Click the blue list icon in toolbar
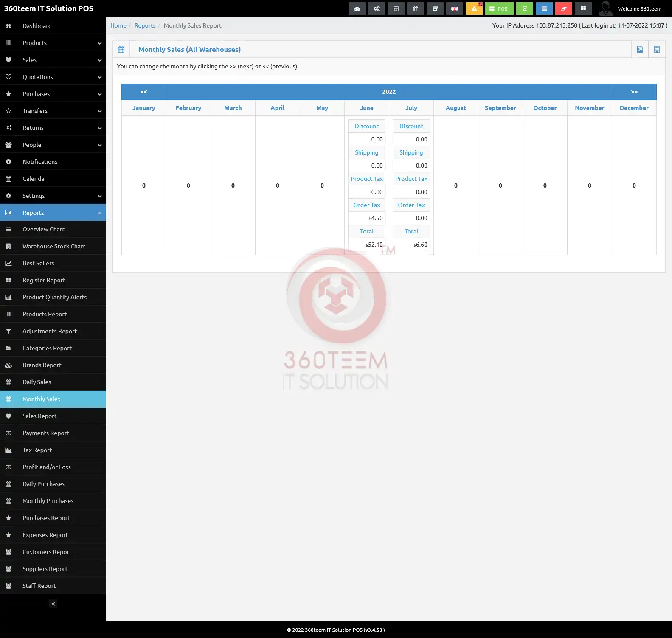The image size is (672, 638). [544, 8]
